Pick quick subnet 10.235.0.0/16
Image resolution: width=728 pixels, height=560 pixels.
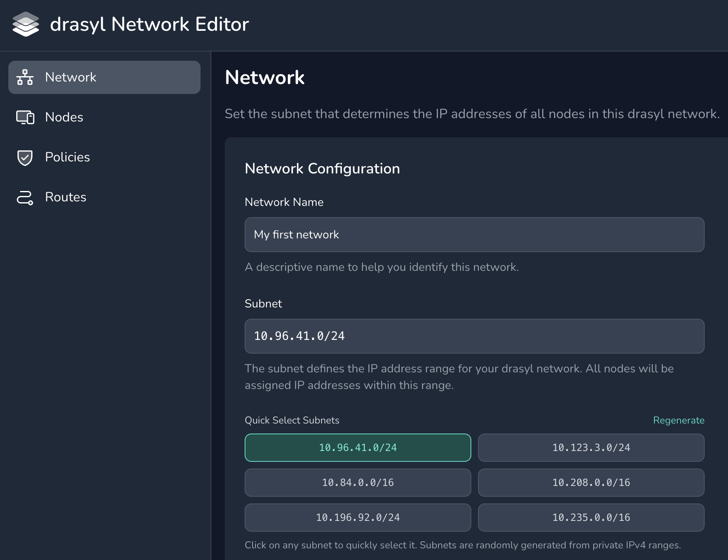pyautogui.click(x=591, y=518)
